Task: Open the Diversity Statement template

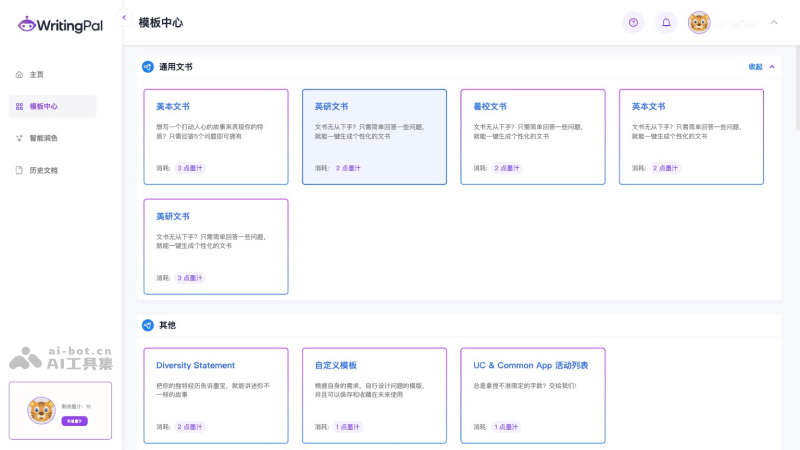Action: click(x=216, y=395)
